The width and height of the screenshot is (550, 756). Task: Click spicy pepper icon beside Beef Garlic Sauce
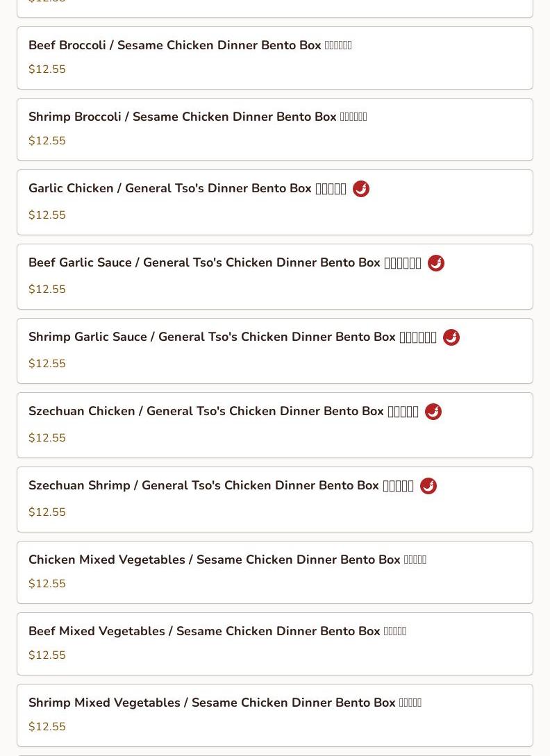pos(436,263)
